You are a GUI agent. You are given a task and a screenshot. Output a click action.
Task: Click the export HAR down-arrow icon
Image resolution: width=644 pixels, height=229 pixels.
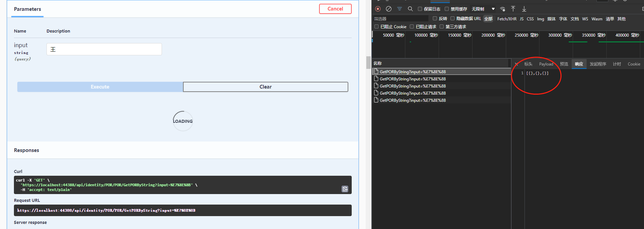(x=524, y=9)
